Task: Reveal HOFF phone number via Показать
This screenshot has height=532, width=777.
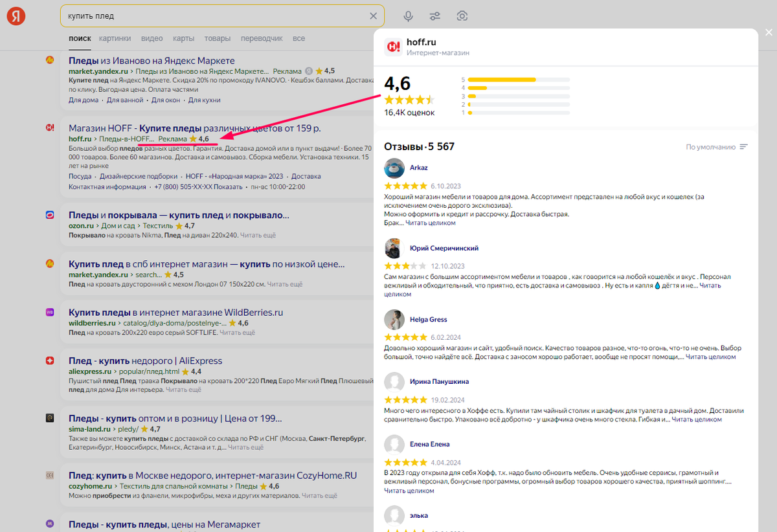Action: tap(229, 187)
